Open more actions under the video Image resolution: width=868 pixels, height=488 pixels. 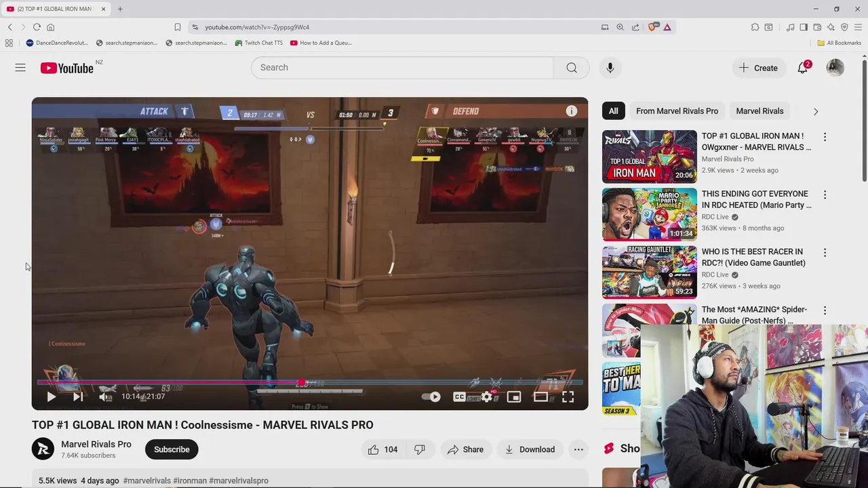click(x=578, y=449)
